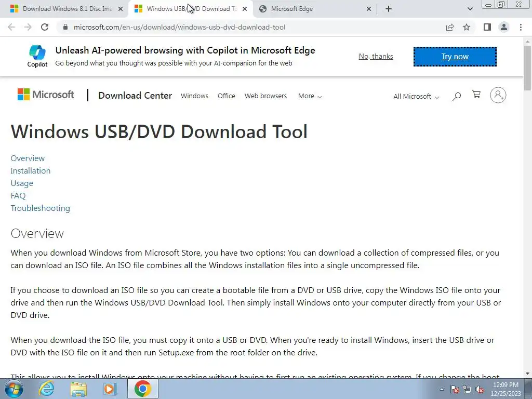Open Action Center flag icon
The width and height of the screenshot is (532, 399).
pos(455,389)
